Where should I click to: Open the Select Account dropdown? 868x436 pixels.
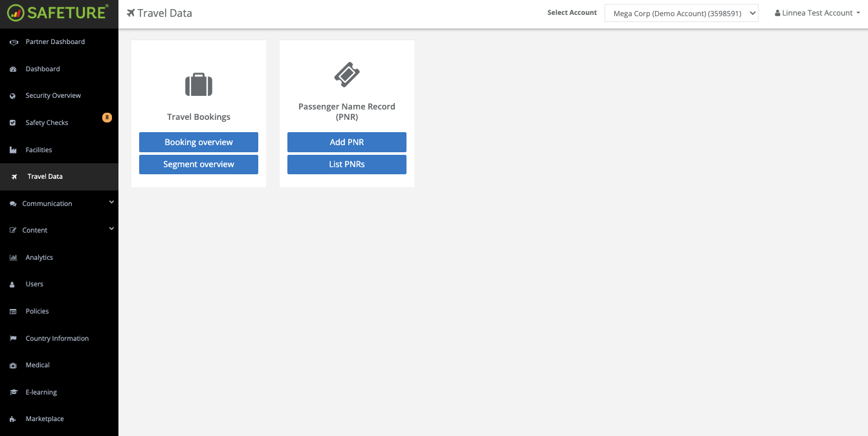(x=682, y=13)
